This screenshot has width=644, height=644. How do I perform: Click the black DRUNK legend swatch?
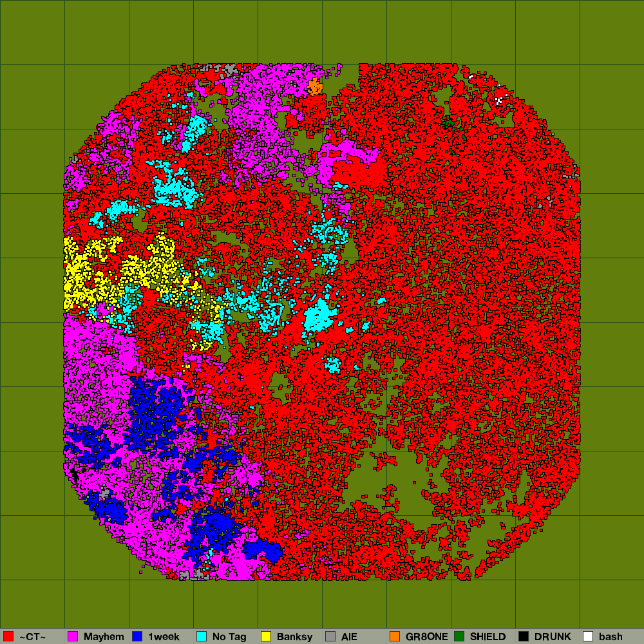524,636
